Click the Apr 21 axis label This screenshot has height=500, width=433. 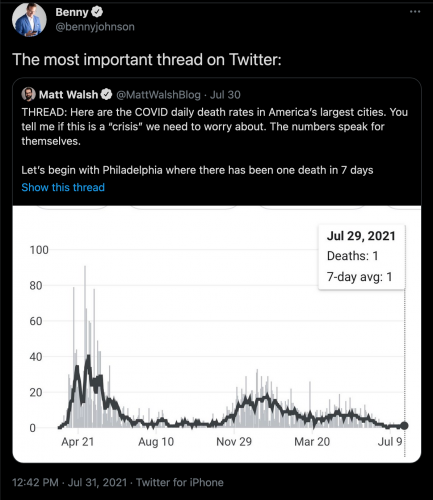[x=78, y=442]
